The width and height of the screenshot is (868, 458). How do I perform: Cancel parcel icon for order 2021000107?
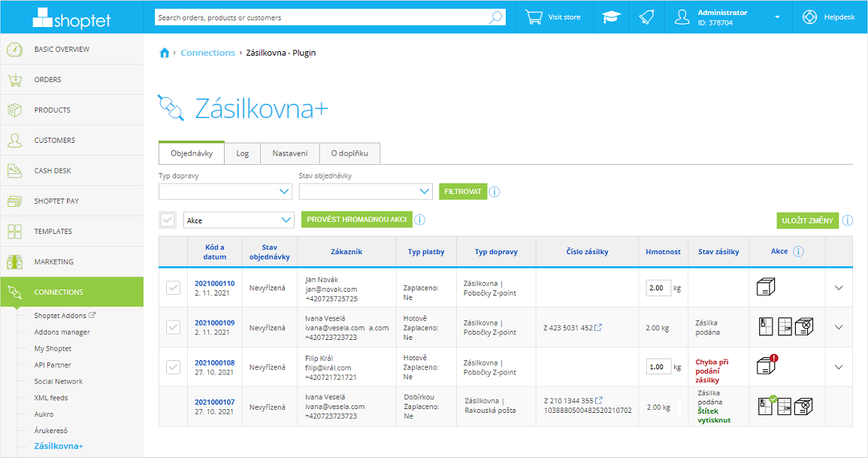[x=804, y=407]
